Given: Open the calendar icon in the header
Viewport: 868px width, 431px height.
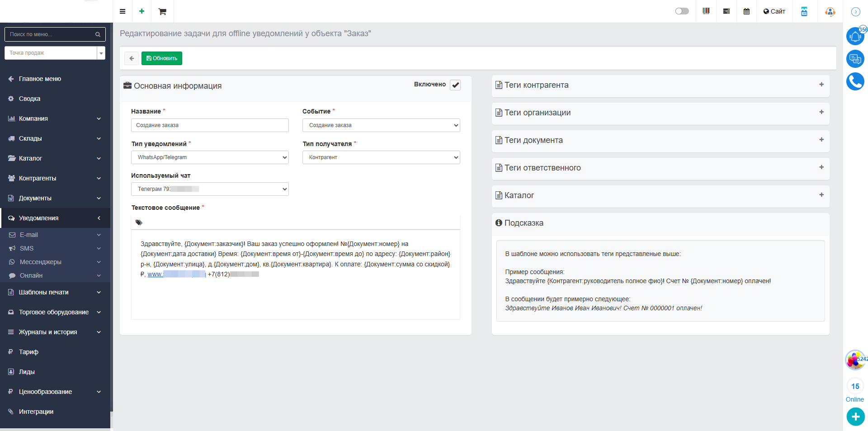Looking at the screenshot, I should click(746, 11).
